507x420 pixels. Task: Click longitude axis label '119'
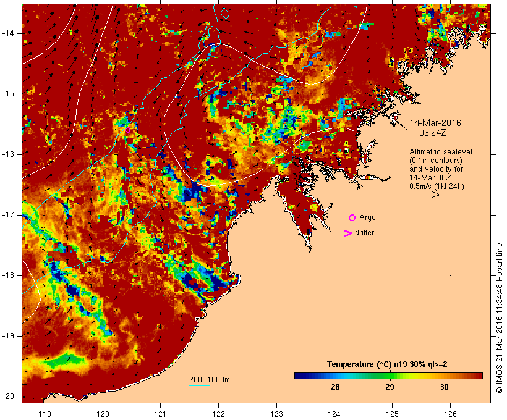(x=45, y=414)
